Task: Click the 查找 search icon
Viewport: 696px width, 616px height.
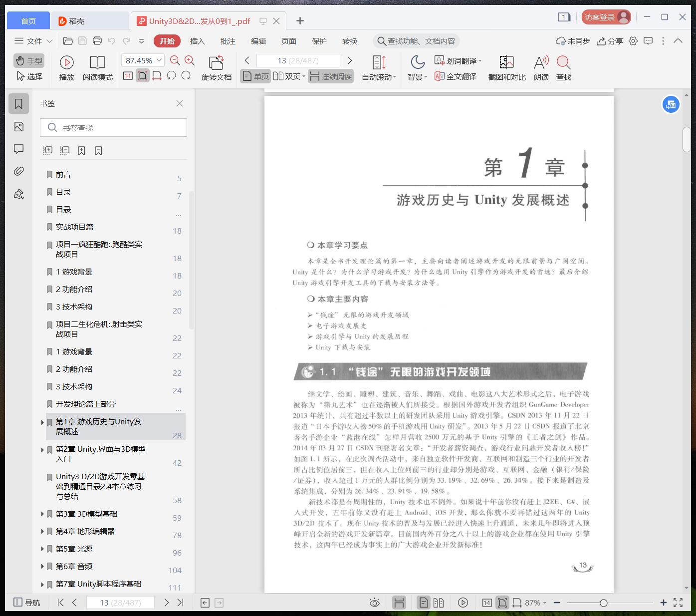Action: [564, 68]
